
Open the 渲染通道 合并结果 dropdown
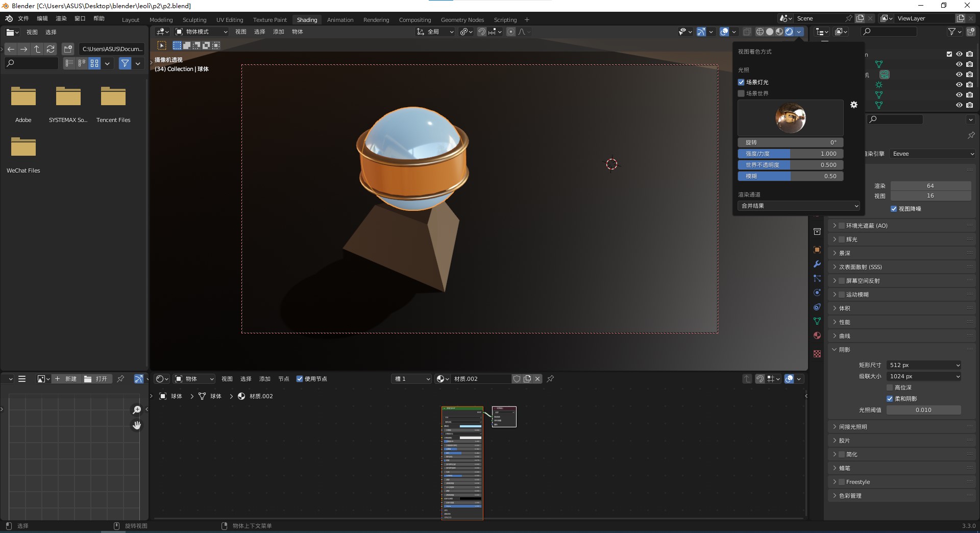coord(799,206)
